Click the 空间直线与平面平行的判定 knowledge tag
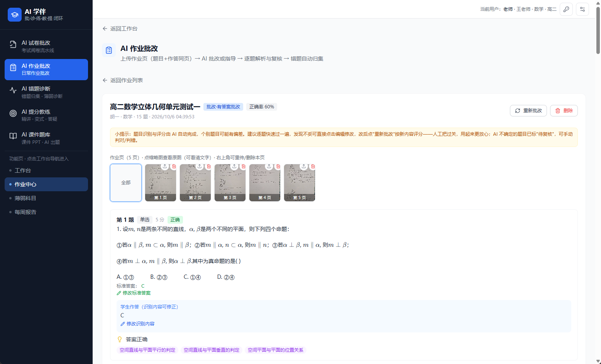Image resolution: width=601 pixels, height=364 pixels. [147, 350]
